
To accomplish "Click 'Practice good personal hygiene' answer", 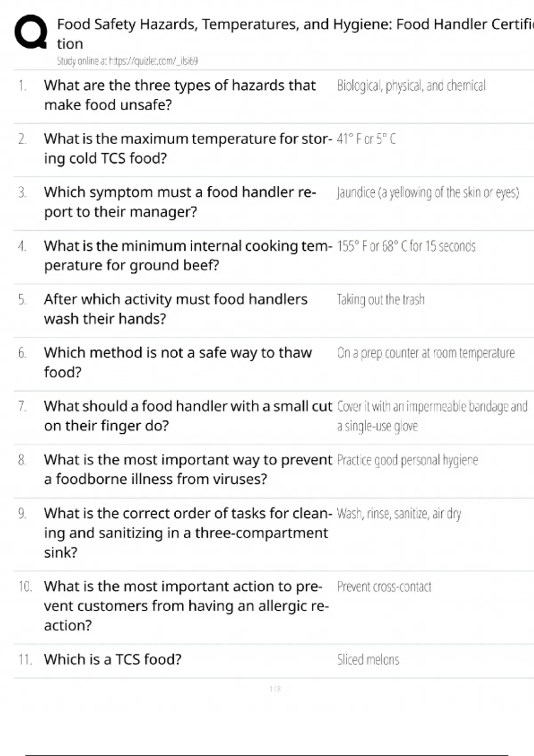I will click(x=407, y=460).
